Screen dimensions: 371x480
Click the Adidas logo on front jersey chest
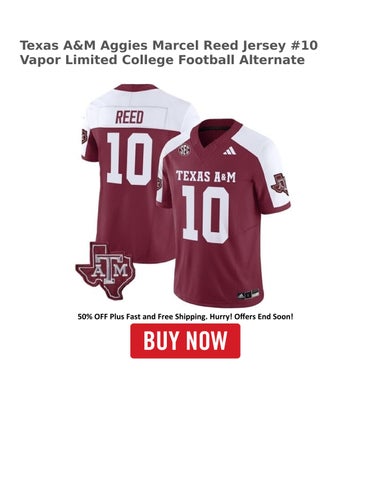tap(230, 151)
